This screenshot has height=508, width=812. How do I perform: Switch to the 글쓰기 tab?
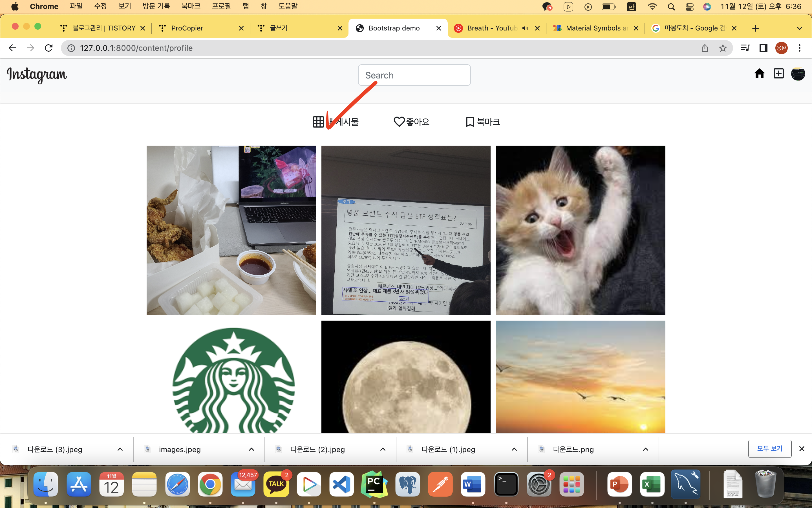point(300,28)
